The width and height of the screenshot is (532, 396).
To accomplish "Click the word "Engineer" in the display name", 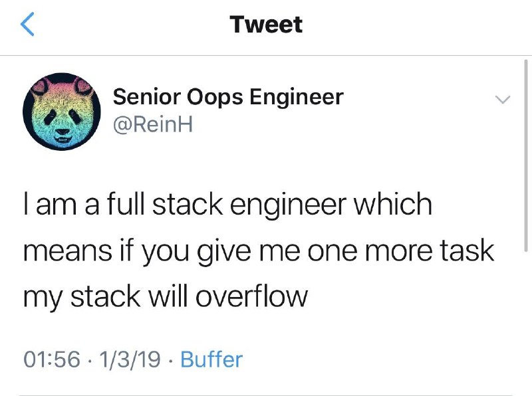I will (x=297, y=97).
